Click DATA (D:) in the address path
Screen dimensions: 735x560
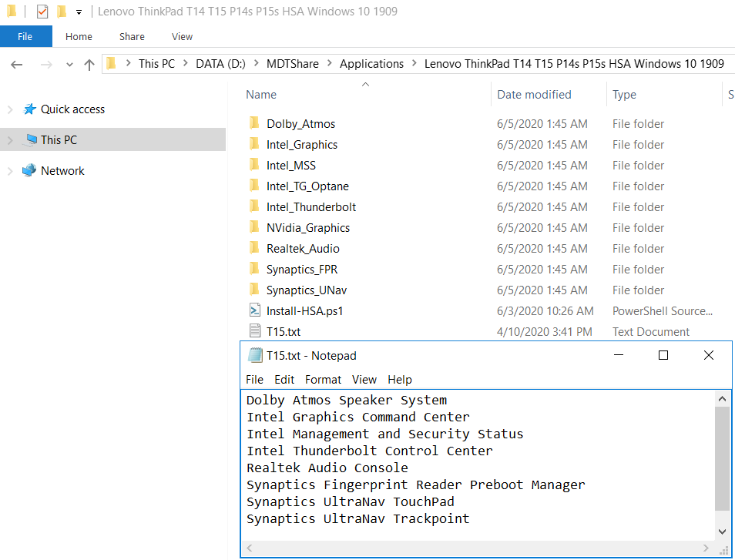pos(221,64)
